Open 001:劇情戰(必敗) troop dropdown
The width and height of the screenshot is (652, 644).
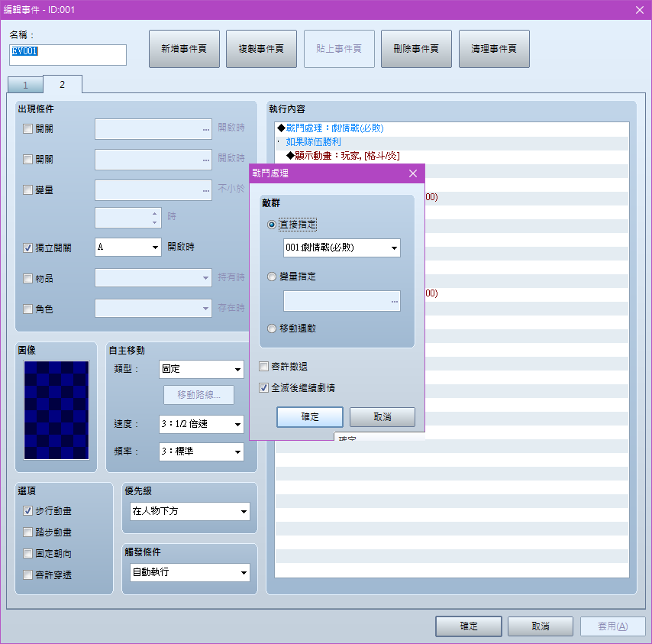pos(342,248)
